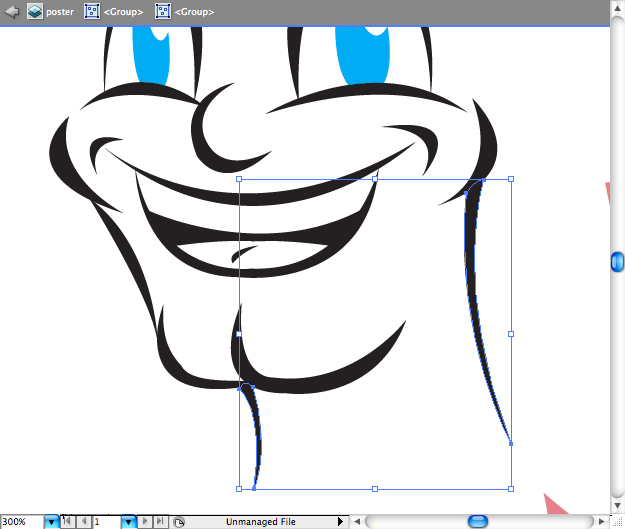Image resolution: width=625 pixels, height=529 pixels.
Task: Open the status bar popup arrow
Action: click(x=340, y=521)
